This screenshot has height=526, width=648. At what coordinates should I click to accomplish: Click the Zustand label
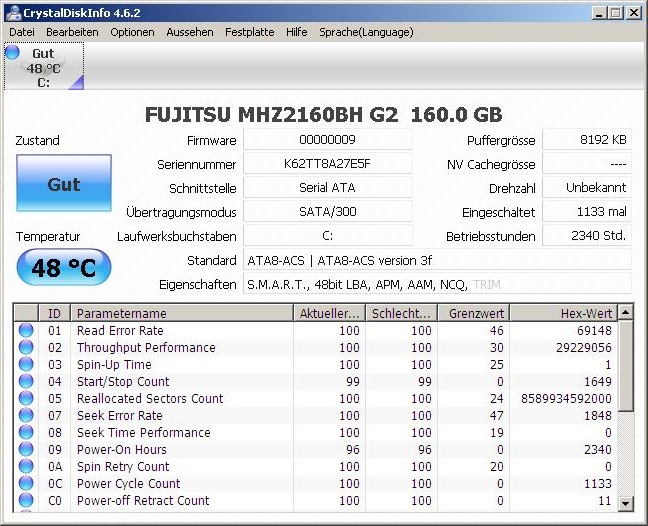click(x=38, y=140)
